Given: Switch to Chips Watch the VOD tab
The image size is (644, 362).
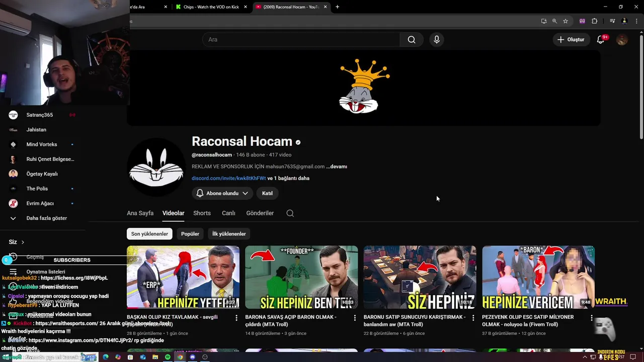Looking at the screenshot, I should tap(211, 7).
